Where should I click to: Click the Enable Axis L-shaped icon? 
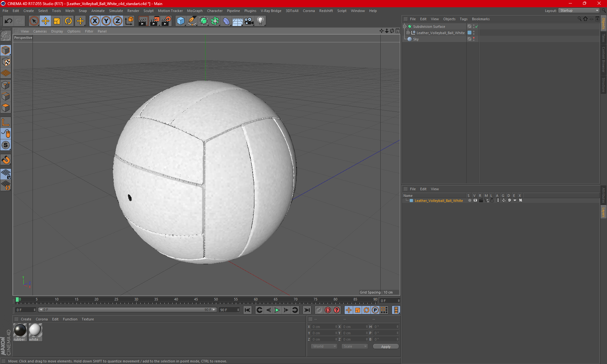6,122
